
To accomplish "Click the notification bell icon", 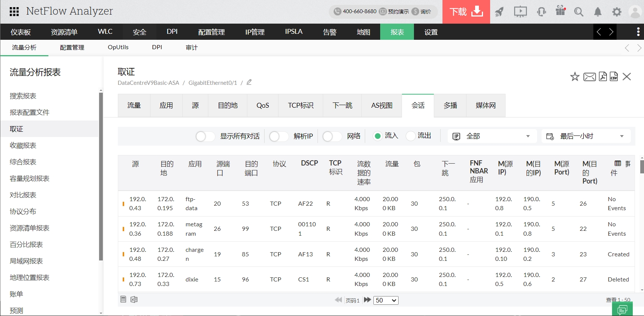I will click(597, 12).
